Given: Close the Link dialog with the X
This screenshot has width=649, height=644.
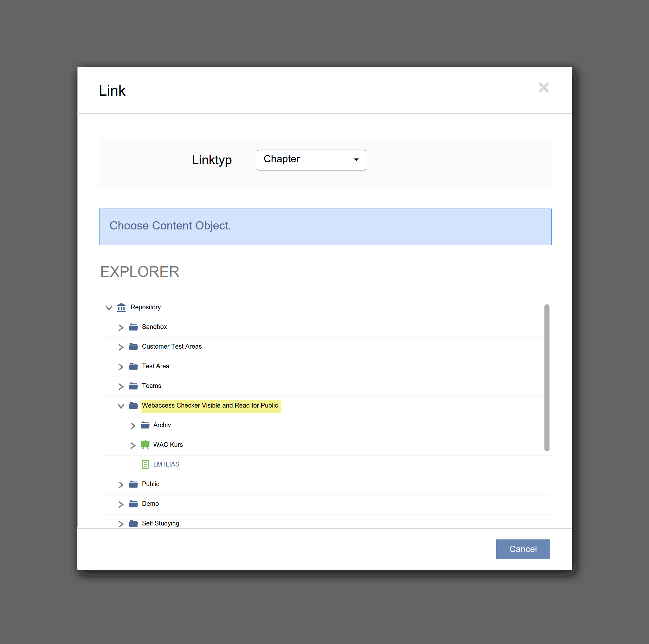Looking at the screenshot, I should pyautogui.click(x=543, y=88).
